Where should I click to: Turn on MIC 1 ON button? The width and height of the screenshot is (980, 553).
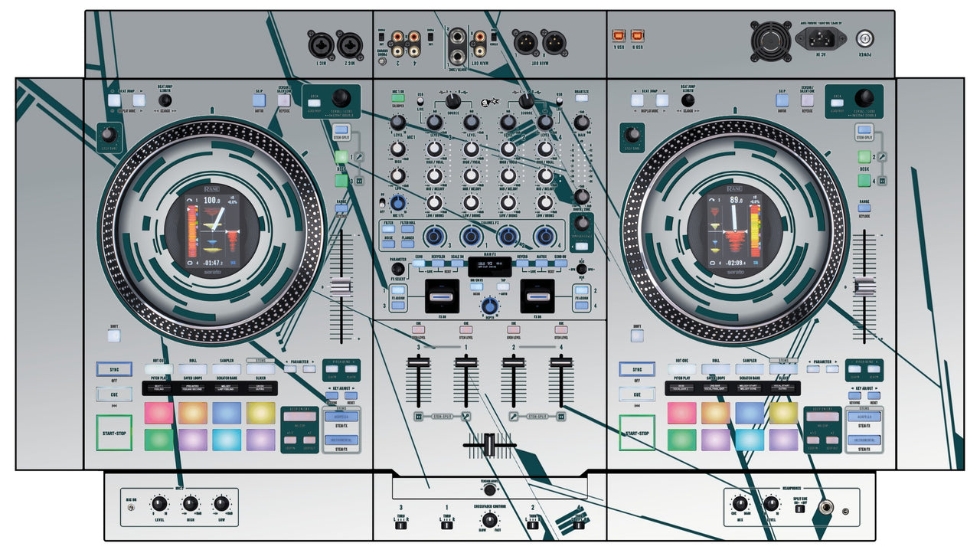pyautogui.click(x=397, y=99)
